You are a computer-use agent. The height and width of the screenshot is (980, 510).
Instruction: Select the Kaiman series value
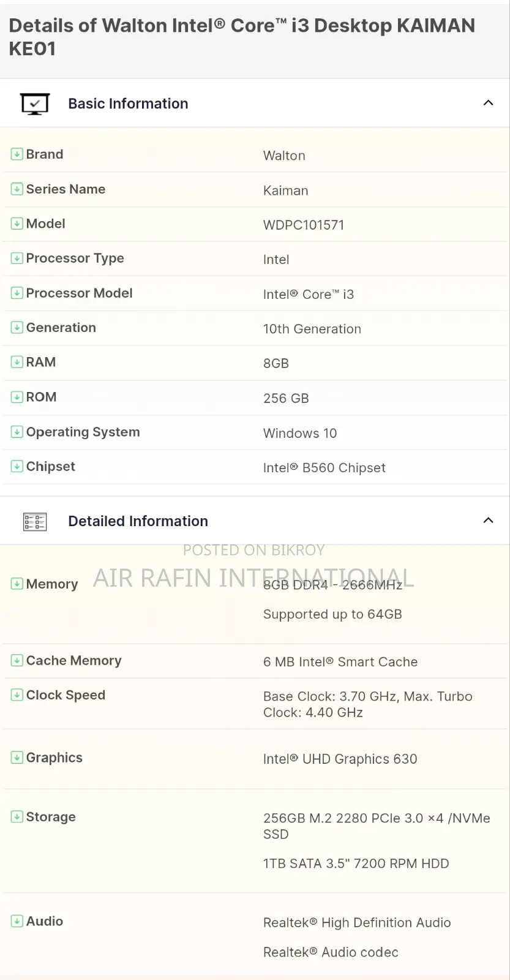tap(285, 190)
